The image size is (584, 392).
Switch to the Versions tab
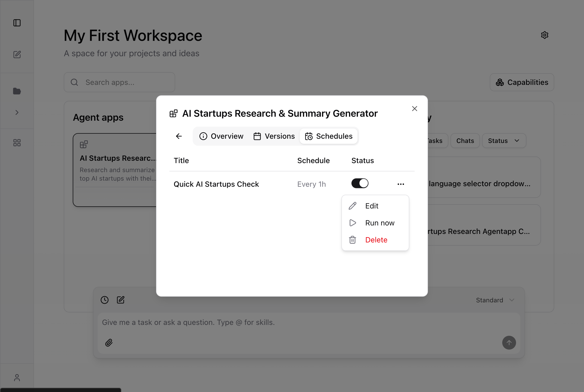[x=274, y=136]
